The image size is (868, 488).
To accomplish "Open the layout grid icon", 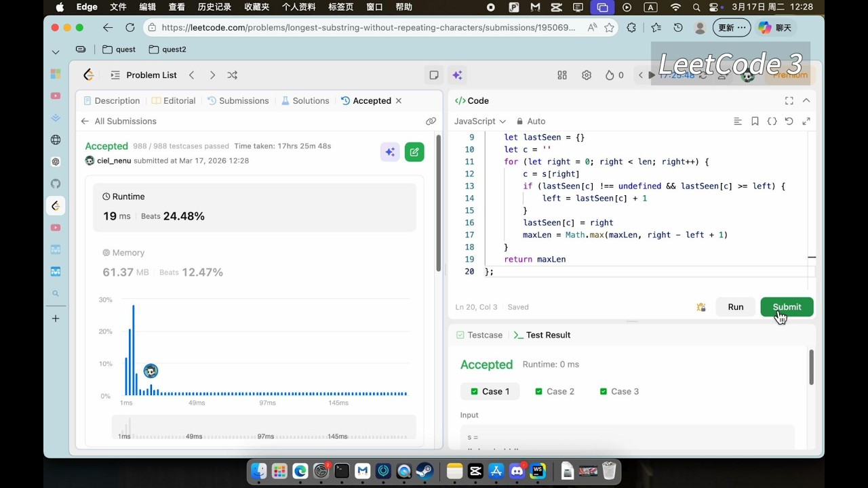I will (562, 75).
